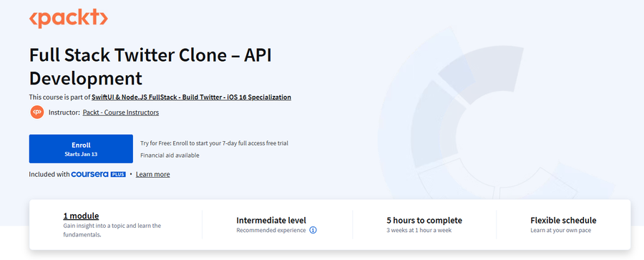Click the Full Stack Twitter Clone course title
Viewport: 644px width, 260px height.
click(x=150, y=67)
